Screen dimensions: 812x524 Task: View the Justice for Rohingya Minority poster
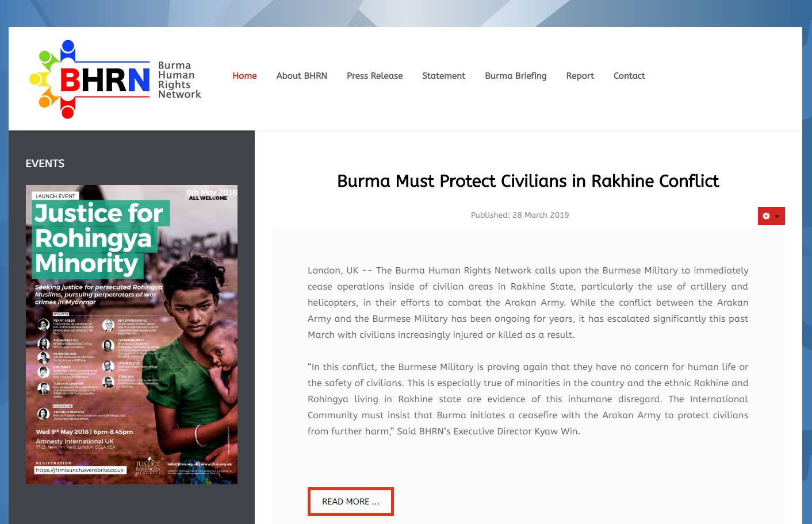click(x=132, y=334)
